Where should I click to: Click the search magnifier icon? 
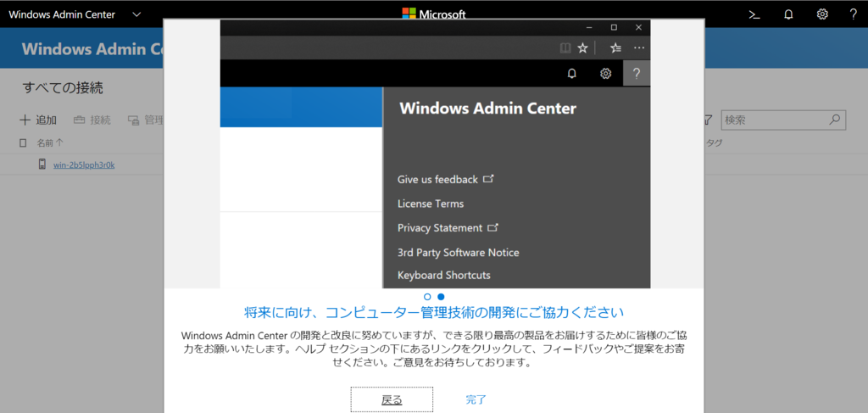pos(835,120)
